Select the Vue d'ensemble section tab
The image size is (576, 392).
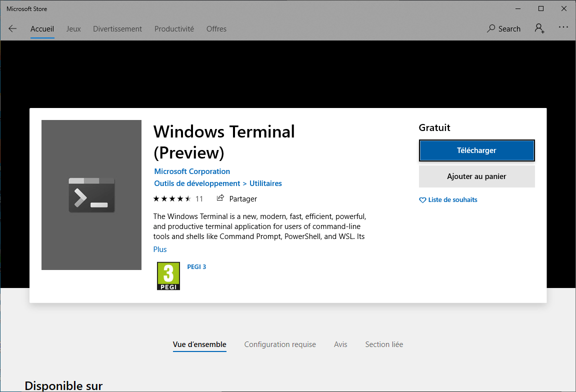[199, 344]
